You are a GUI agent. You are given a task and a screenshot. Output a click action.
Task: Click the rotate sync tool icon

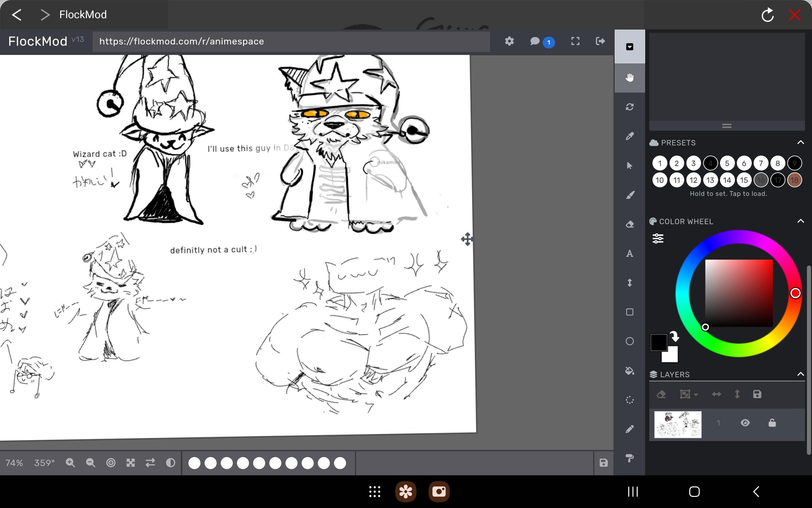[630, 107]
